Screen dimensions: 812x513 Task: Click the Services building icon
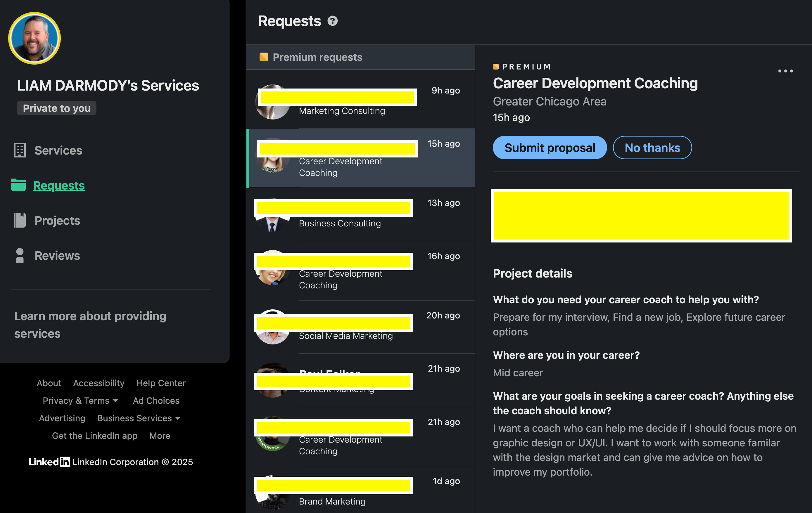(x=20, y=150)
